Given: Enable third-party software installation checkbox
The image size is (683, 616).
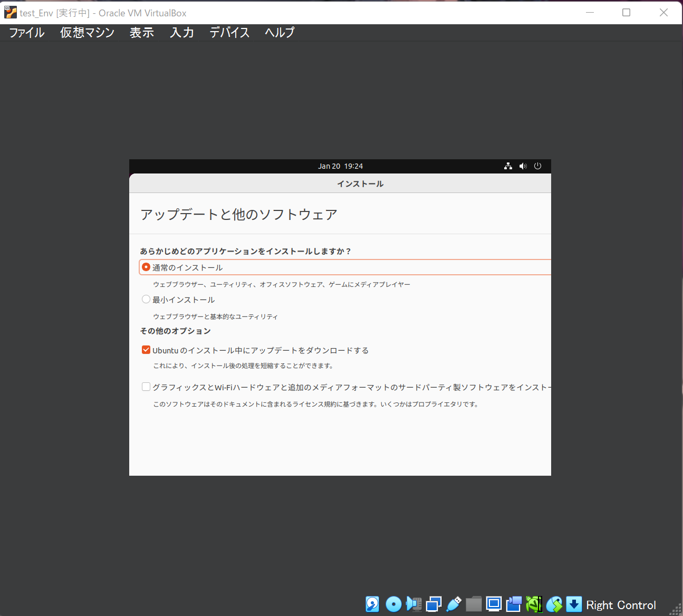Looking at the screenshot, I should coord(146,387).
